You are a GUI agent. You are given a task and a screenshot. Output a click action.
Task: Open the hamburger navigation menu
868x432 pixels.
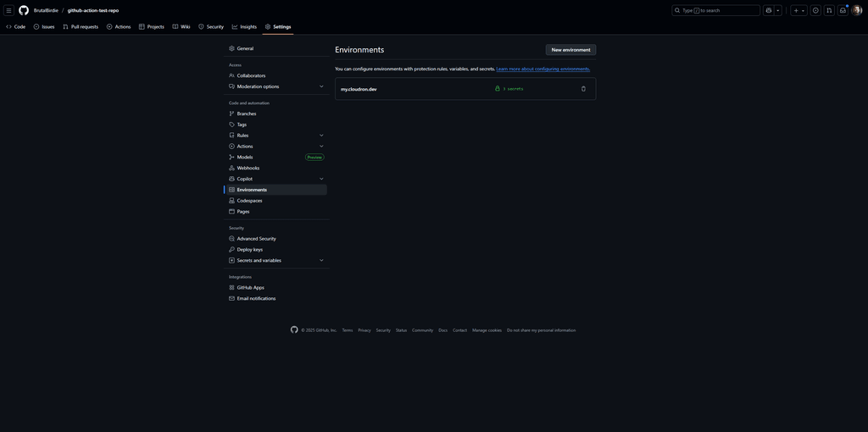tap(8, 10)
